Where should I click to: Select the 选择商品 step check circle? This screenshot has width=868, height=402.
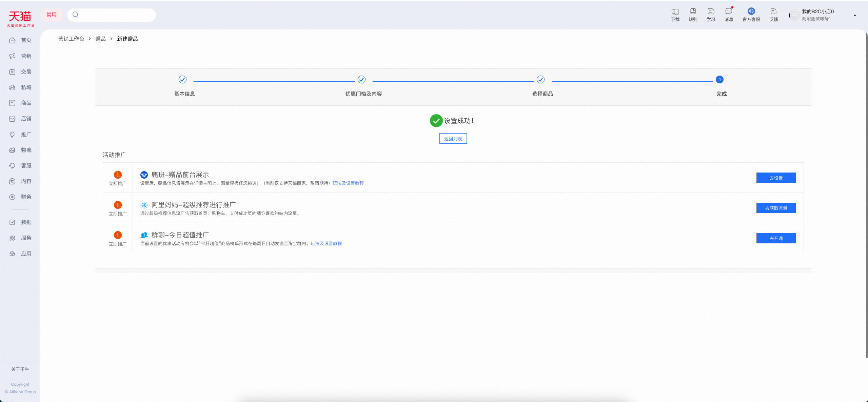[x=540, y=79]
